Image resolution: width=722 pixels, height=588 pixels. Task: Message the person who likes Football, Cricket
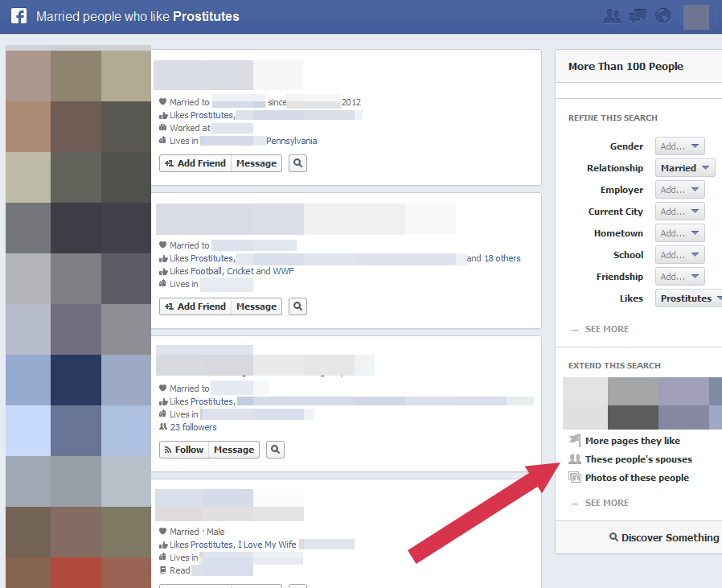(x=256, y=306)
